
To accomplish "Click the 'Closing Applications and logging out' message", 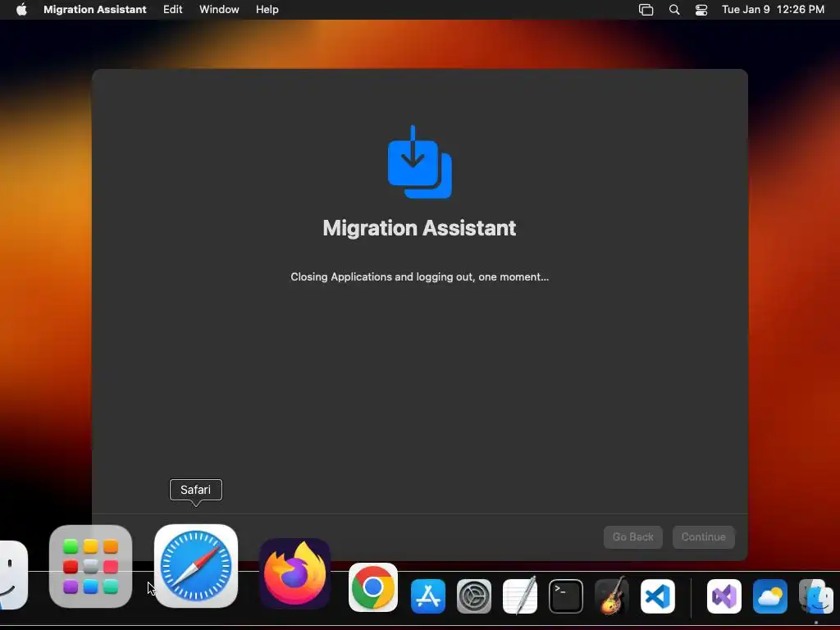I will 419,277.
